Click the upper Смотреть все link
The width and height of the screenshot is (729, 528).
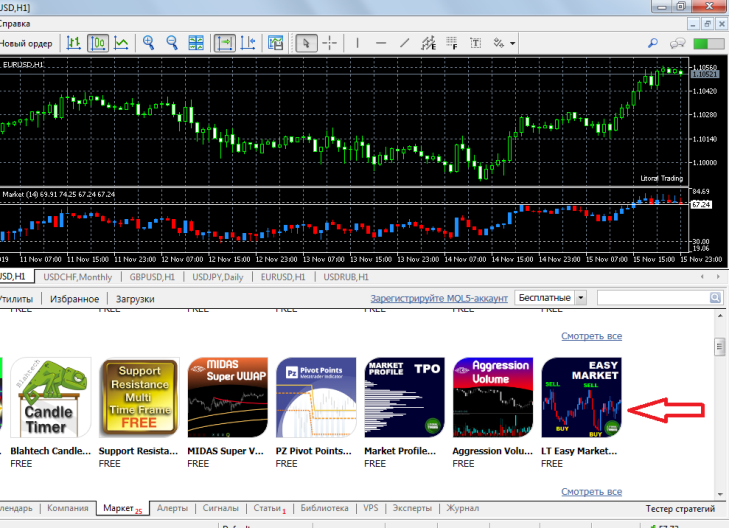click(591, 337)
